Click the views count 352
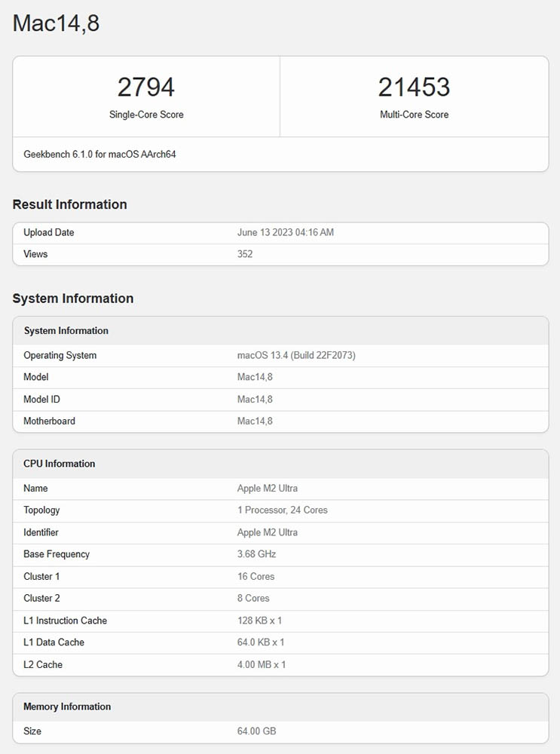 pos(245,255)
